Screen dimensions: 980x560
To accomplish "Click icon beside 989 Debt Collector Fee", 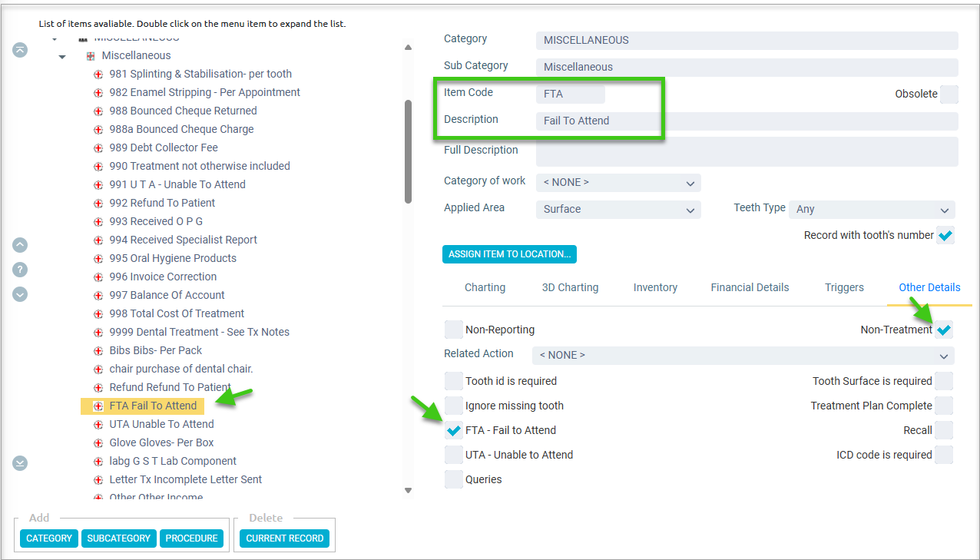I will point(98,148).
